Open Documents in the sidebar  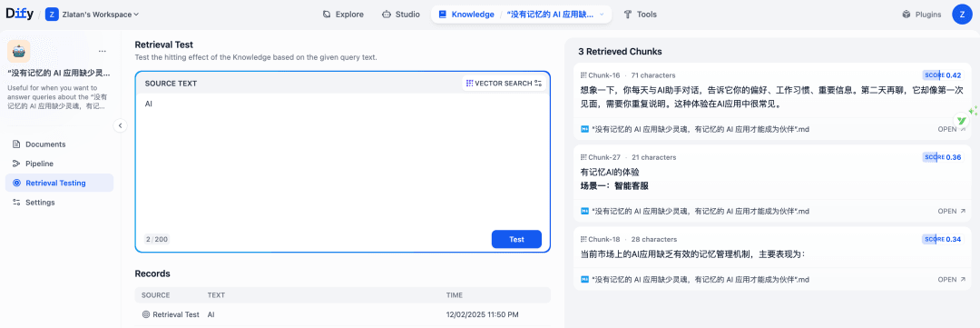59,144
